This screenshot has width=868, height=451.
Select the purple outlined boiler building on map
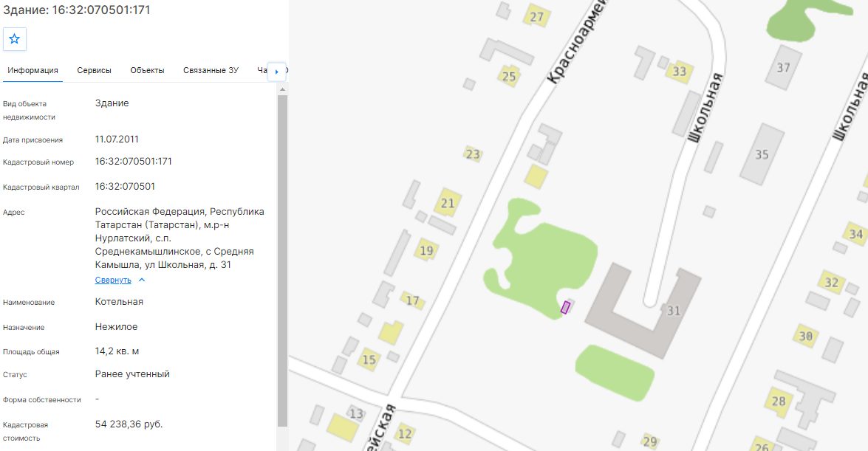coord(565,307)
